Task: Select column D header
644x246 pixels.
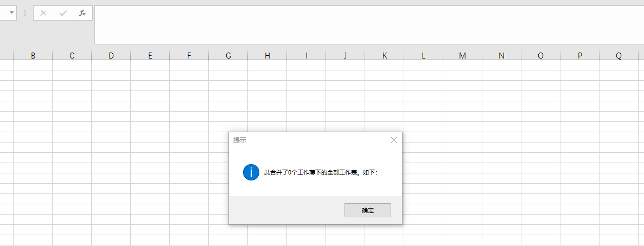Action: (x=111, y=55)
